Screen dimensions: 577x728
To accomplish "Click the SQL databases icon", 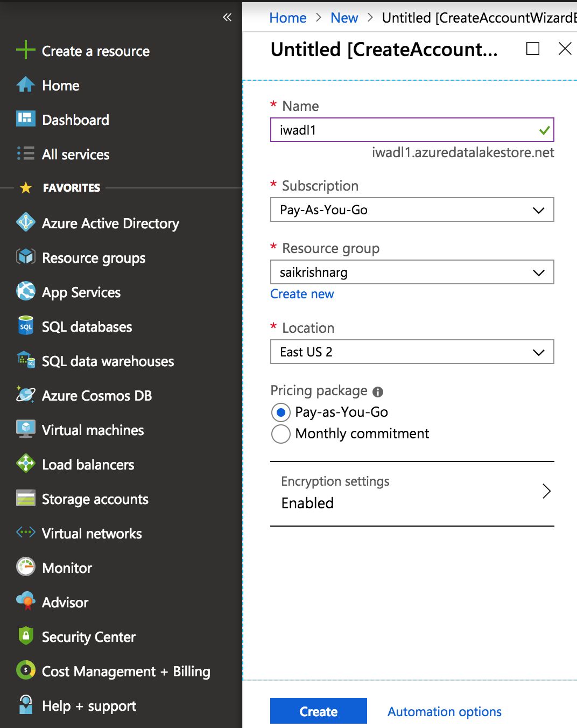I will point(26,326).
